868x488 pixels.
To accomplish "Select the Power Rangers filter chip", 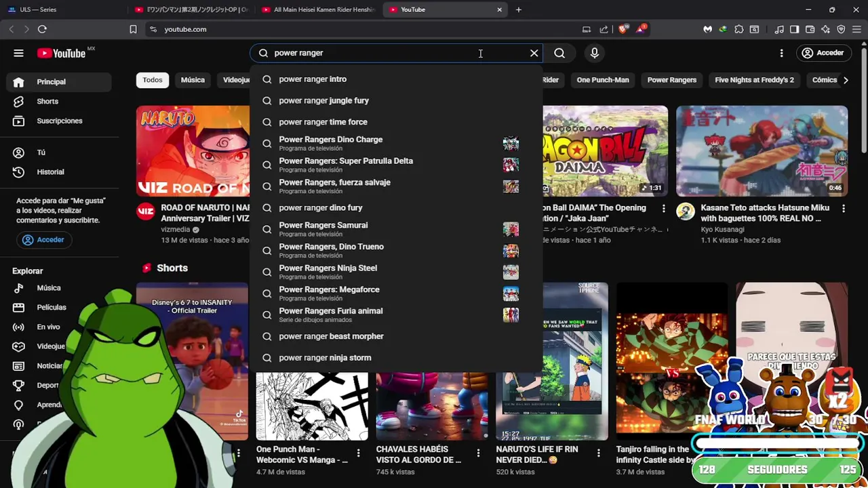I will pyautogui.click(x=672, y=80).
